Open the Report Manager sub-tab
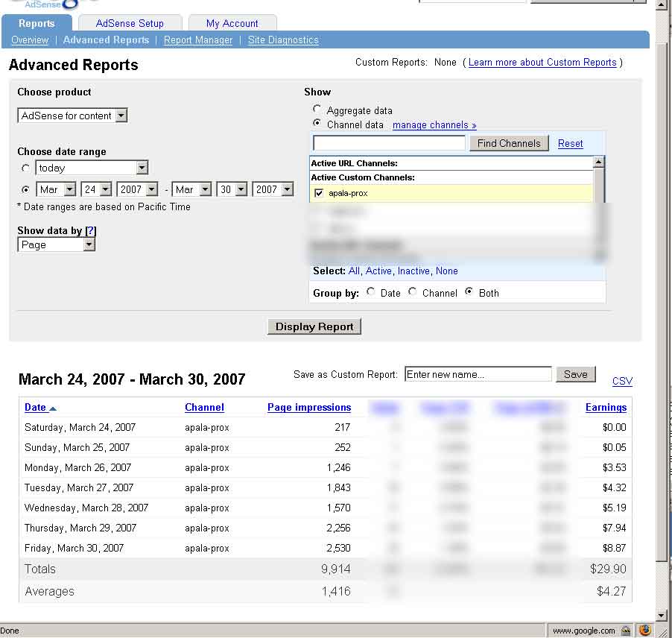The width and height of the screenshot is (672, 638). tap(198, 40)
